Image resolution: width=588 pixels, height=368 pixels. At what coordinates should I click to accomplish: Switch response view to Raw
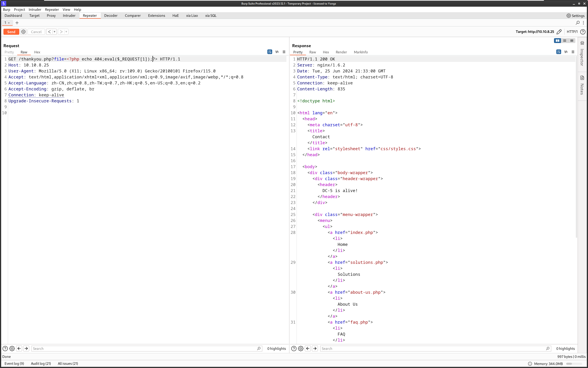(312, 52)
